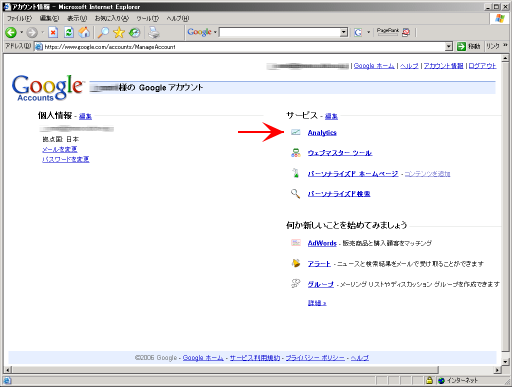
Task: Open the ファイル(F) menu
Action: coord(19,18)
